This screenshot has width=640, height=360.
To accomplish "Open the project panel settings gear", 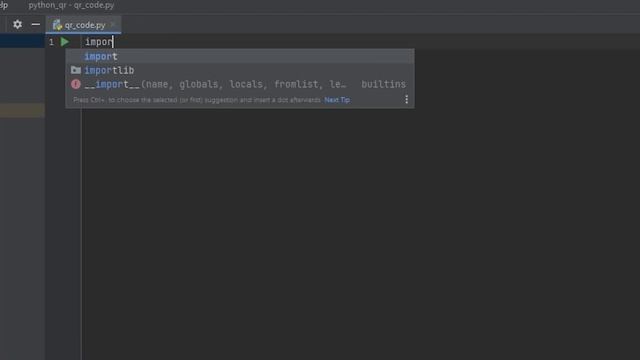I will point(17,24).
